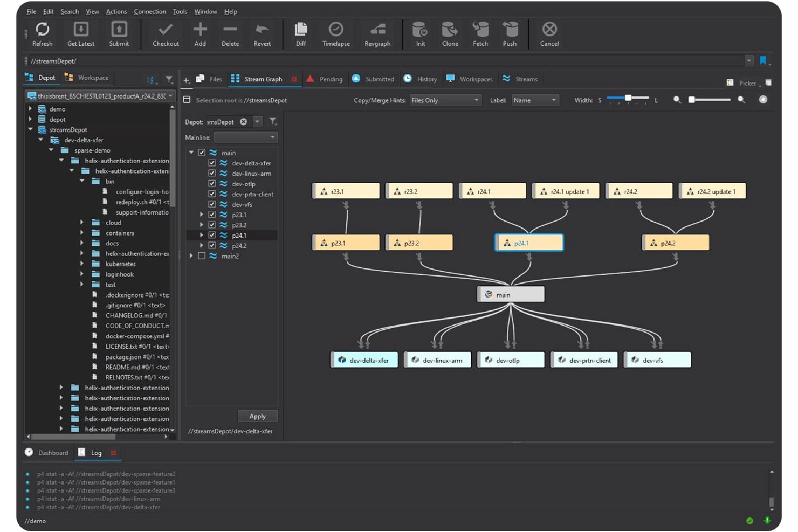Uncheck the dev-linux-arm checkbox
The width and height of the screenshot is (798, 532).
pos(212,173)
